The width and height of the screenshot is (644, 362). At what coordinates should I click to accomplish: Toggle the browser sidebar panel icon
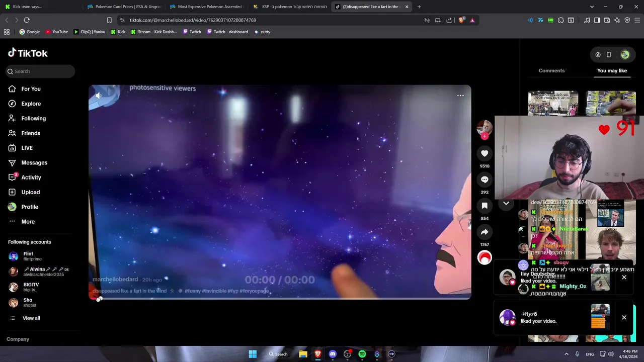[597, 20]
